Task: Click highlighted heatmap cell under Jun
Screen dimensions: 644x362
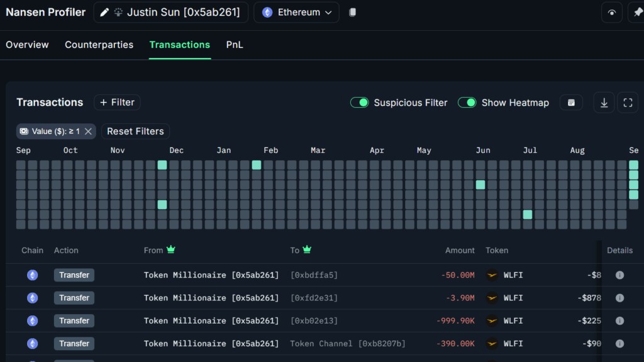Action: pos(480,184)
